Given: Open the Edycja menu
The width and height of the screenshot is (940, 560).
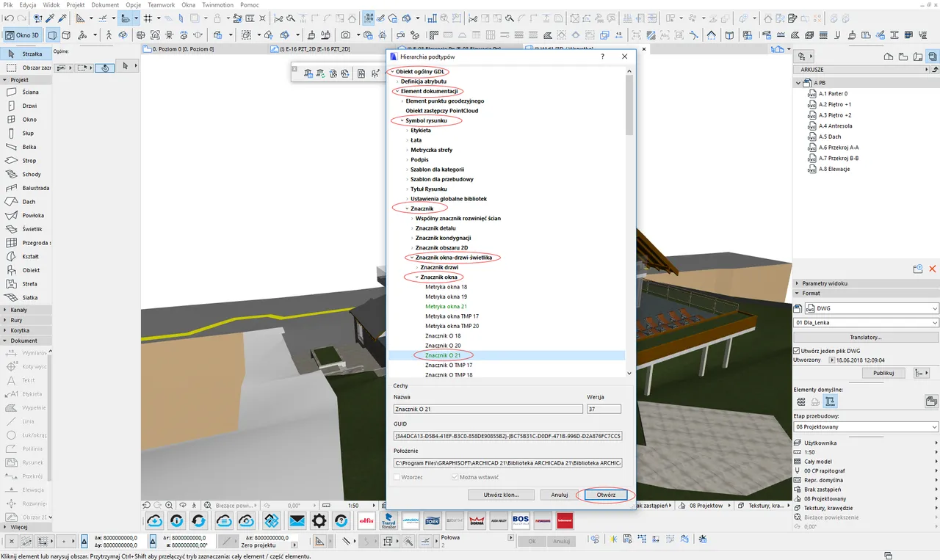Looking at the screenshot, I should [28, 4].
